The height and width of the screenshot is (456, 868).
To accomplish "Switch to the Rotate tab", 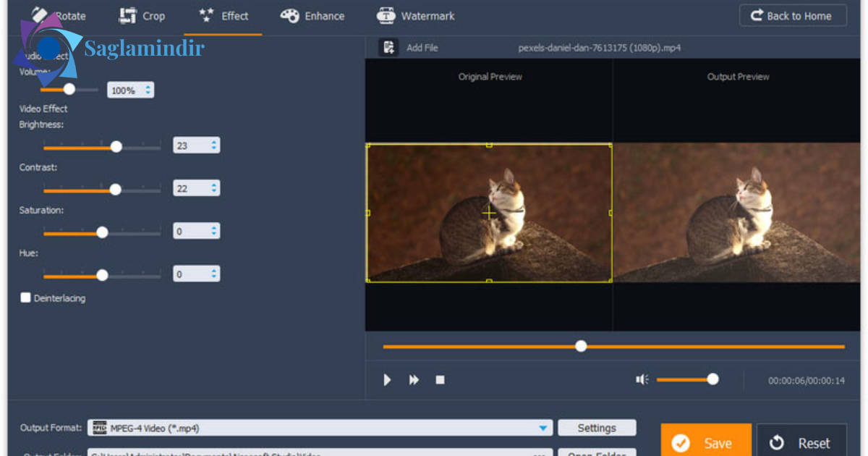I will (58, 16).
